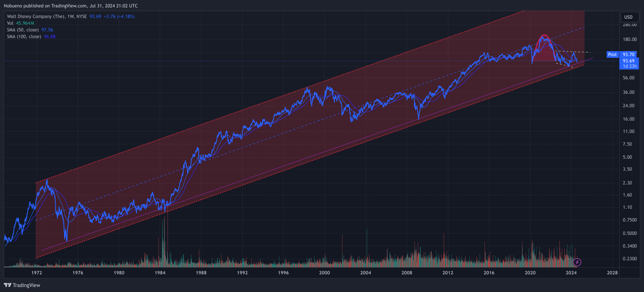Click the 0.2300 price scale label

[x=630, y=258]
